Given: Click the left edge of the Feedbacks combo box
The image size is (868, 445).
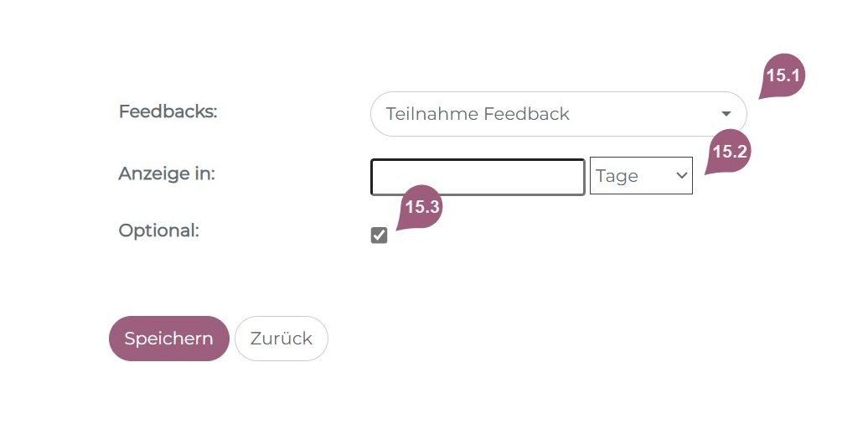Looking at the screenshot, I should 376,114.
